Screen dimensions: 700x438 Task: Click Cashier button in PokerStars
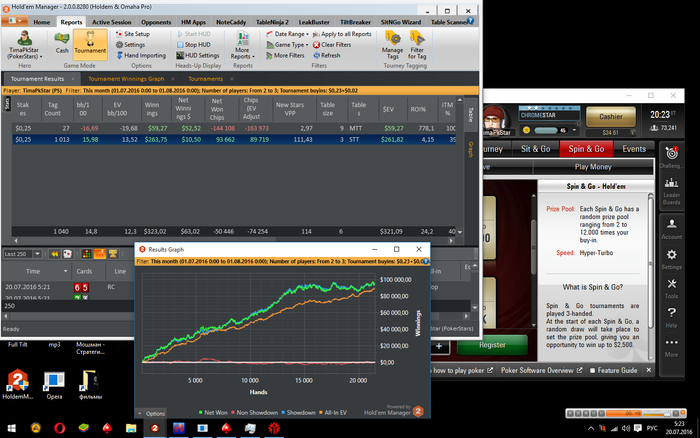611,117
